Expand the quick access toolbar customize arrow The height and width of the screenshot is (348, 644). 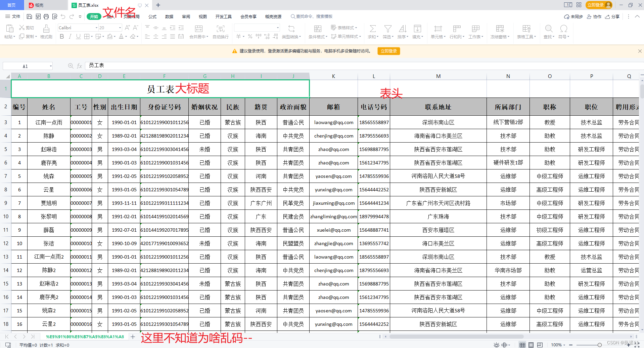tap(80, 16)
